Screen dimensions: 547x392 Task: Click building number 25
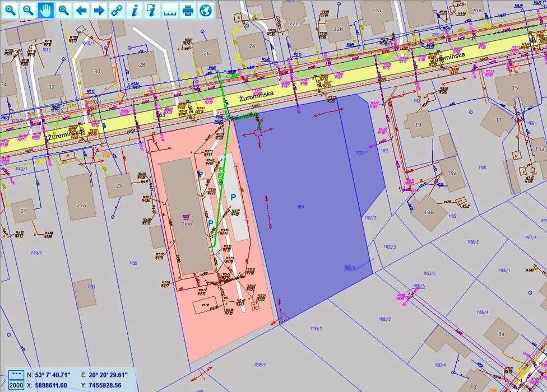point(119,186)
